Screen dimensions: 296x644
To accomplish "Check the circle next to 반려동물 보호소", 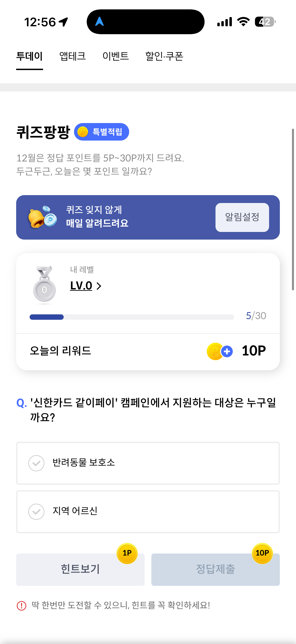I will pos(36,463).
